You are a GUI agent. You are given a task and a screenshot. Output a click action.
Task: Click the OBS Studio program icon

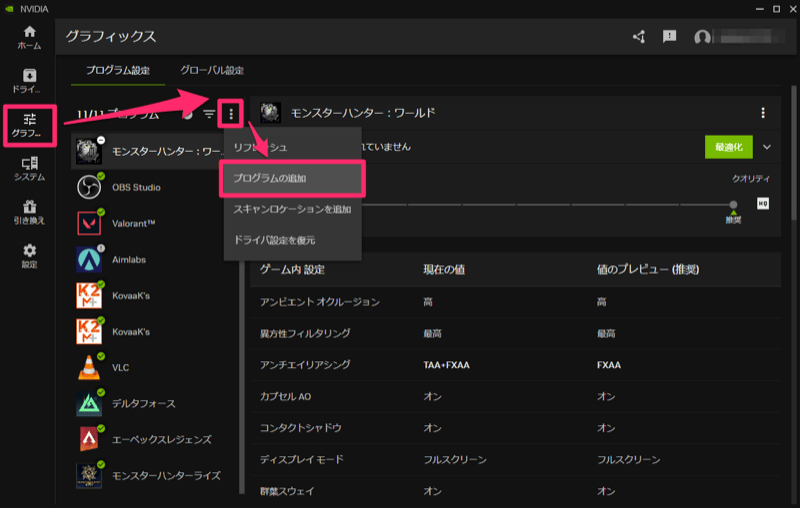click(89, 187)
